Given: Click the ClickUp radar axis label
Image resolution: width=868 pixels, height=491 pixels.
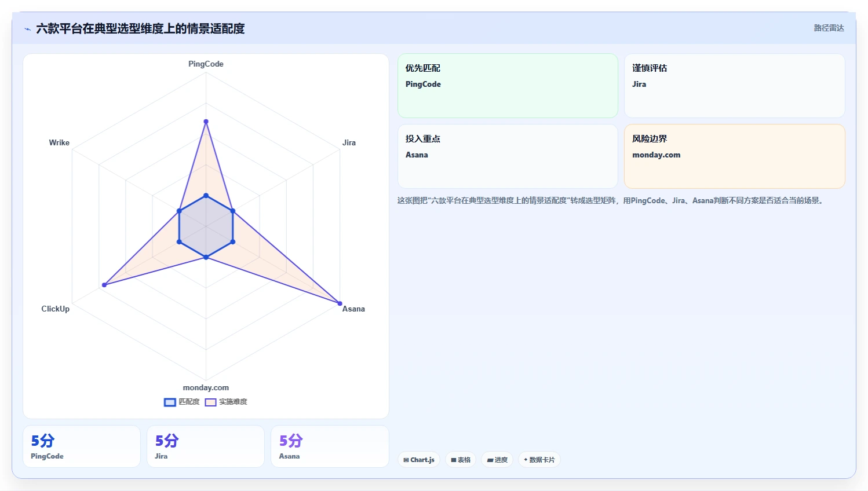Looking at the screenshot, I should [x=55, y=309].
